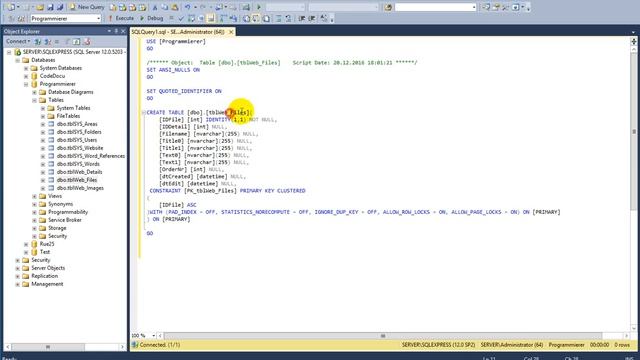Image resolution: width=640 pixels, height=360 pixels.
Task: Select the dbo.tblWeb_Details table
Action: (79, 172)
